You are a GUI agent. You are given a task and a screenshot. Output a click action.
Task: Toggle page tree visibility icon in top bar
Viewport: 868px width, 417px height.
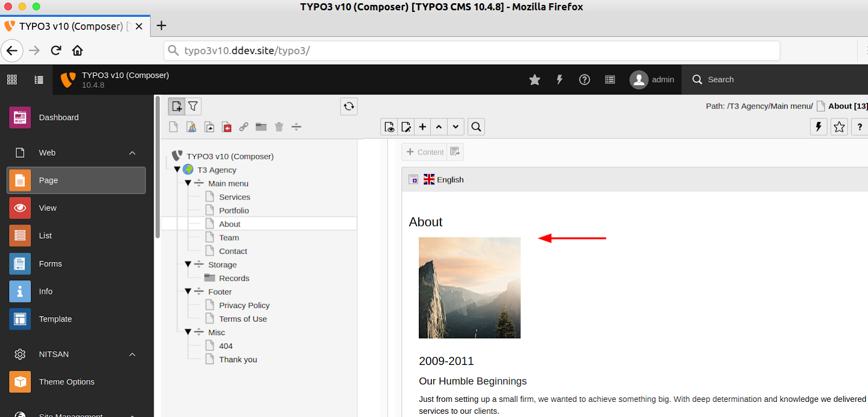[39, 80]
